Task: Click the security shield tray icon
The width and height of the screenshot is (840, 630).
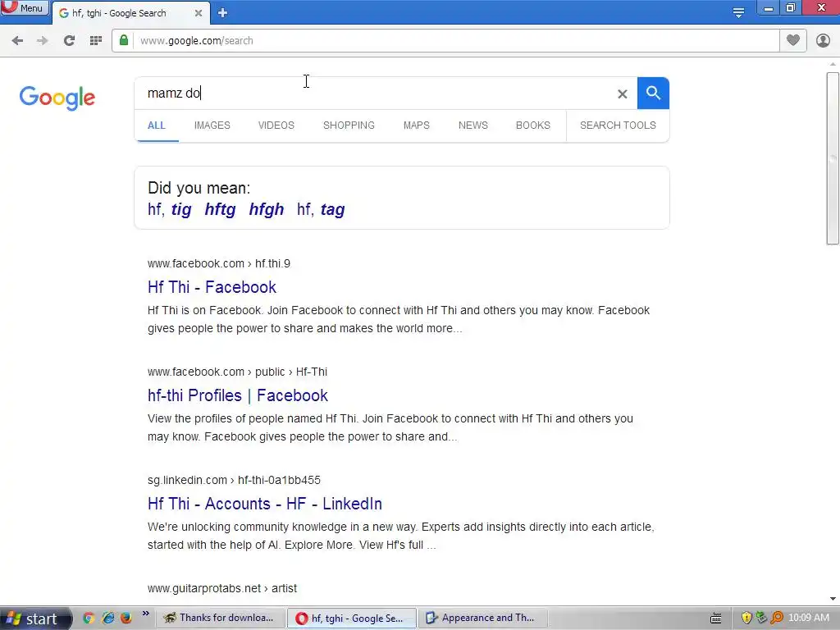Action: pos(746,618)
